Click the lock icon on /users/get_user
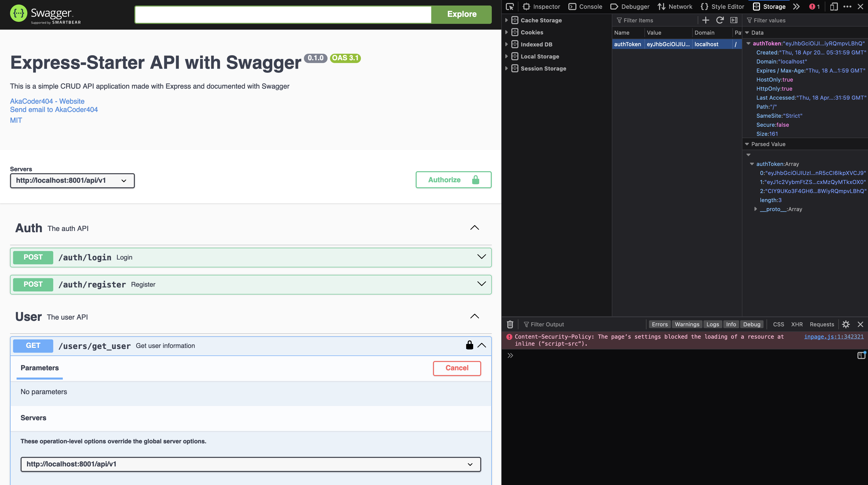This screenshot has width=868, height=485. click(x=469, y=345)
